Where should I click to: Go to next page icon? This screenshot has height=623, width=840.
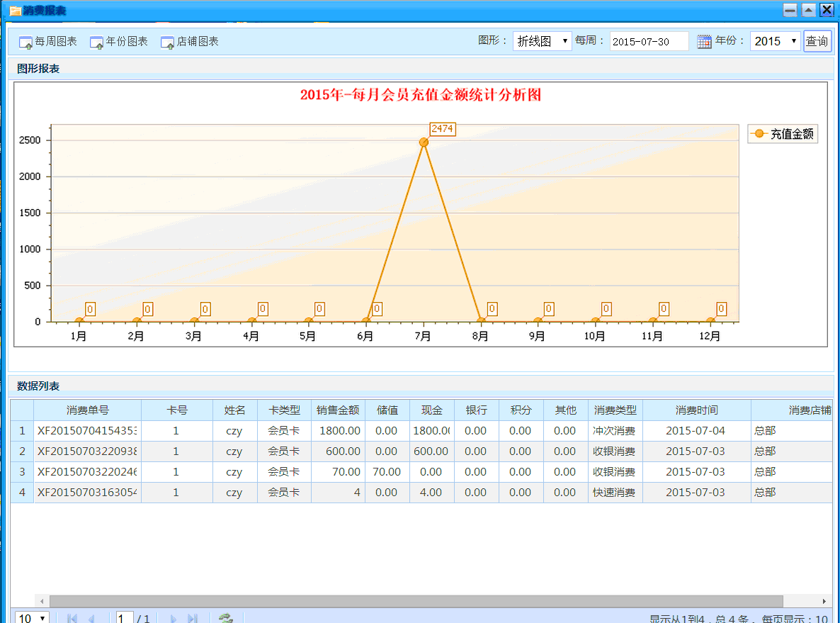pyautogui.click(x=174, y=618)
